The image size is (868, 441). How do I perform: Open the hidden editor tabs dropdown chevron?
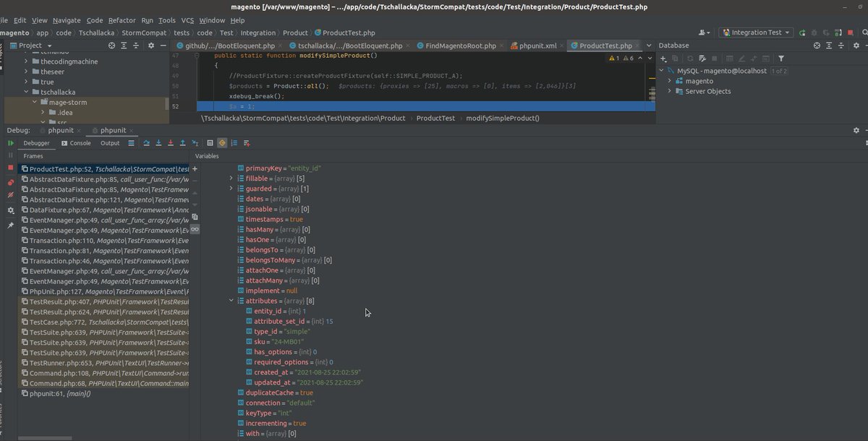point(648,45)
